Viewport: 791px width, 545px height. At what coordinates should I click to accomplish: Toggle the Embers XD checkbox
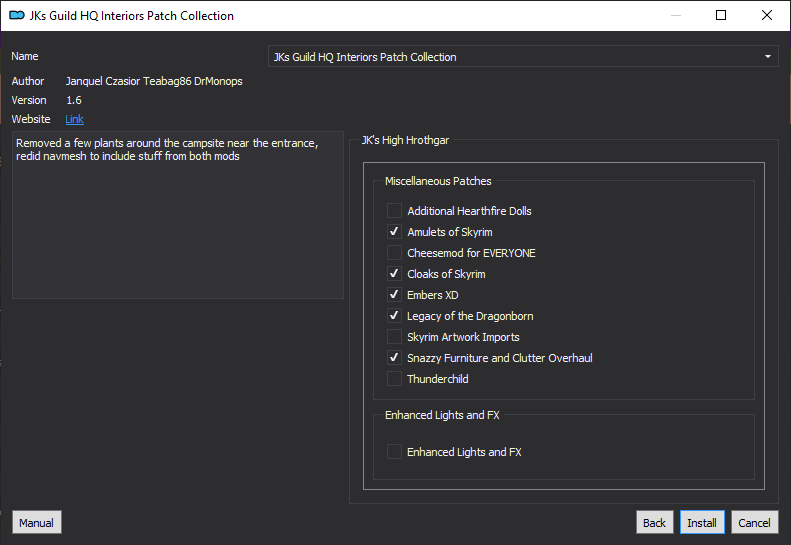(394, 295)
